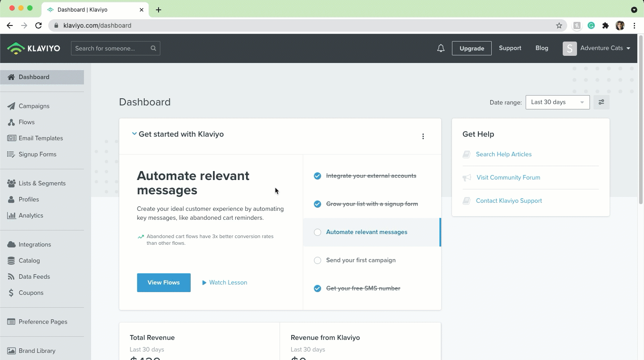Click the browser address bar
This screenshot has height=360, width=644.
click(x=308, y=25)
